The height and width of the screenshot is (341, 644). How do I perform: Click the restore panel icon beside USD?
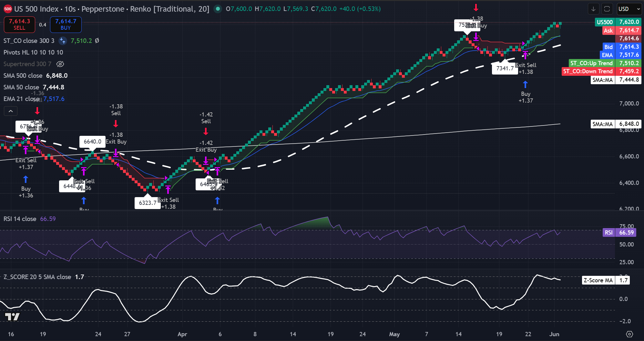(607, 9)
